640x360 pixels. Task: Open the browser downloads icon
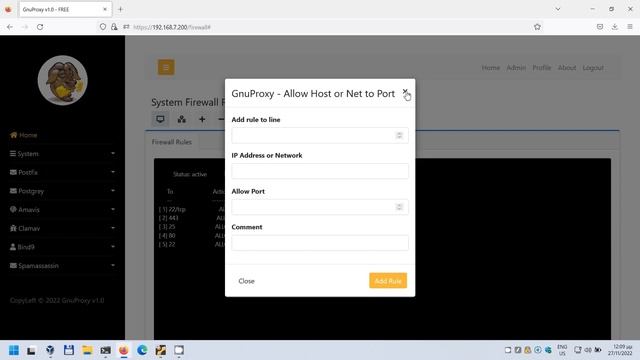click(x=615, y=27)
